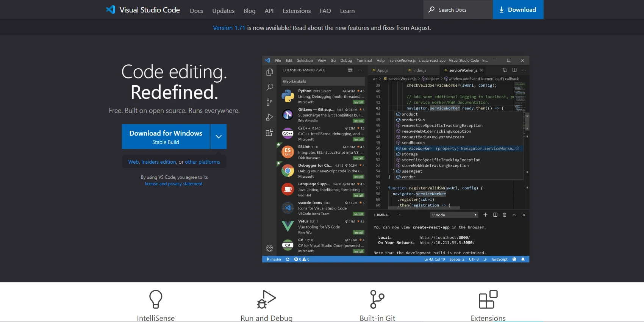Click the Search Docs field
The width and height of the screenshot is (644, 322).
tap(458, 9)
